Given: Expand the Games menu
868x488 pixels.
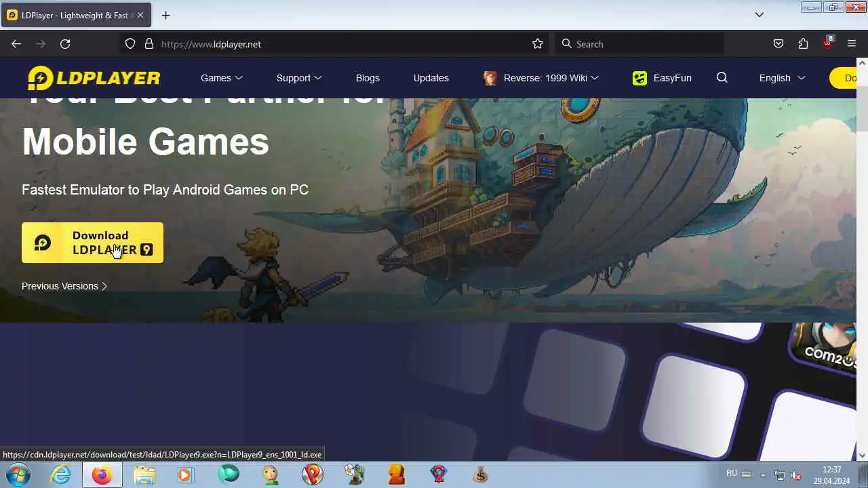Looking at the screenshot, I should pyautogui.click(x=222, y=78).
